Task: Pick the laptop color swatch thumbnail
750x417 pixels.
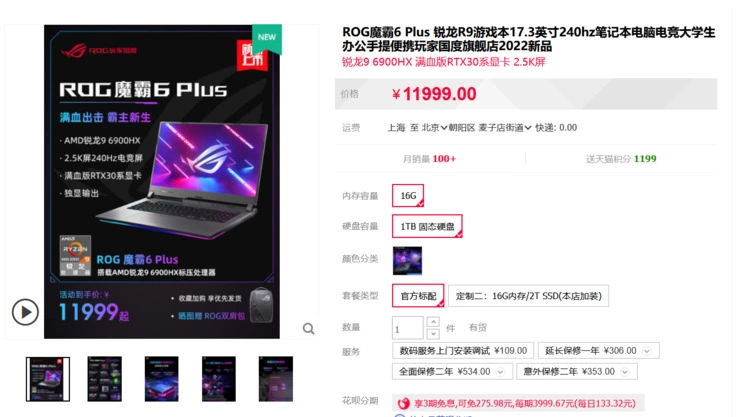Action: point(408,261)
